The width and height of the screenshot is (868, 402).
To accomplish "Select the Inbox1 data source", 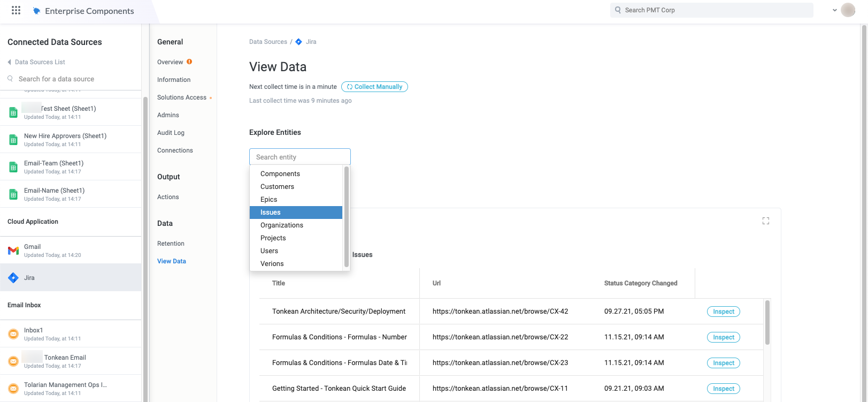I will [x=71, y=333].
